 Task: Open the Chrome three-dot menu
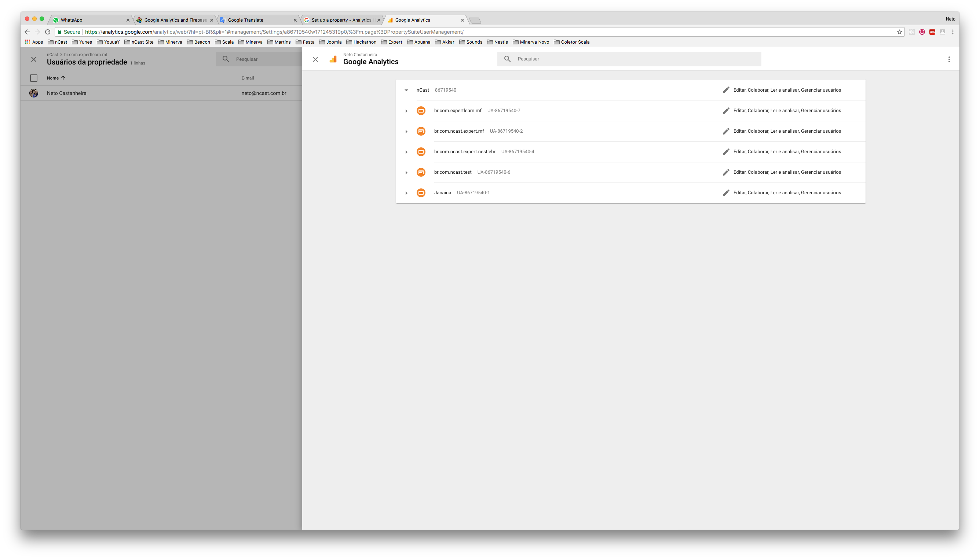click(x=952, y=32)
